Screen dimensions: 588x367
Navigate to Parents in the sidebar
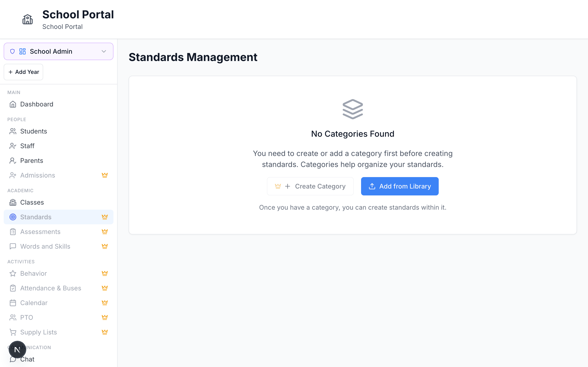pos(32,161)
